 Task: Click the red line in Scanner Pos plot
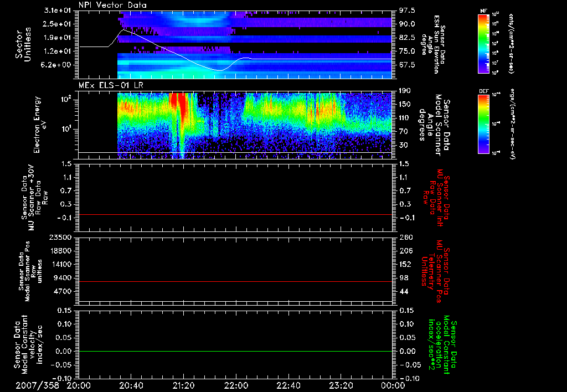[235, 281]
